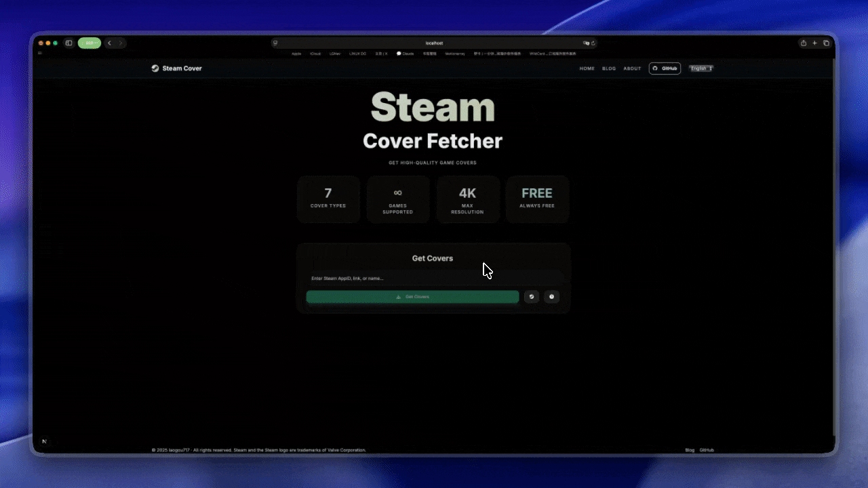
Task: Open the GitHub button in header
Action: click(665, 68)
